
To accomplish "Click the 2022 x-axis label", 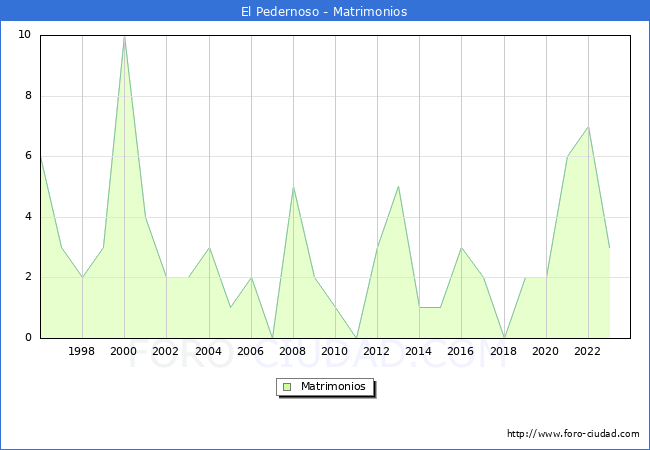I will click(587, 351).
